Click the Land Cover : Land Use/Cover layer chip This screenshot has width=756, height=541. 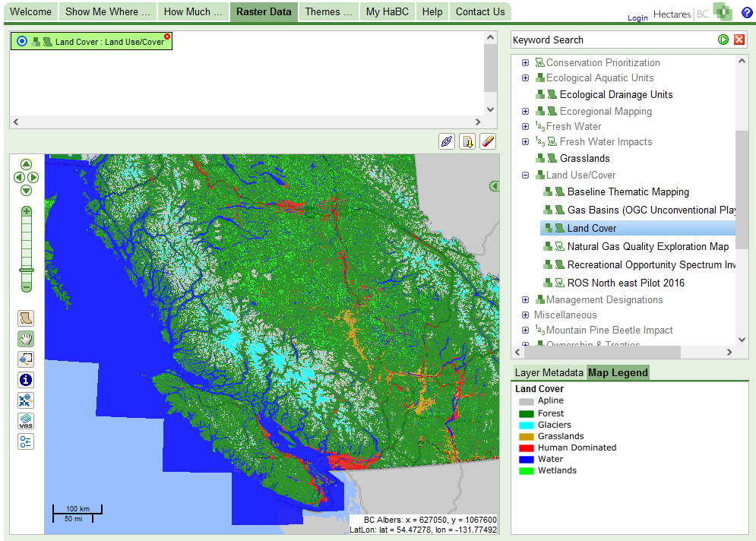click(92, 42)
